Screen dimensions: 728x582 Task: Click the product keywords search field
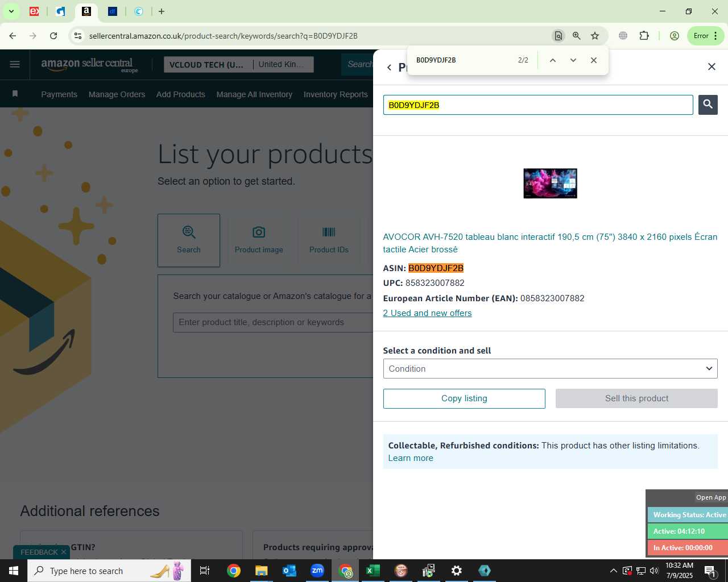coord(273,322)
